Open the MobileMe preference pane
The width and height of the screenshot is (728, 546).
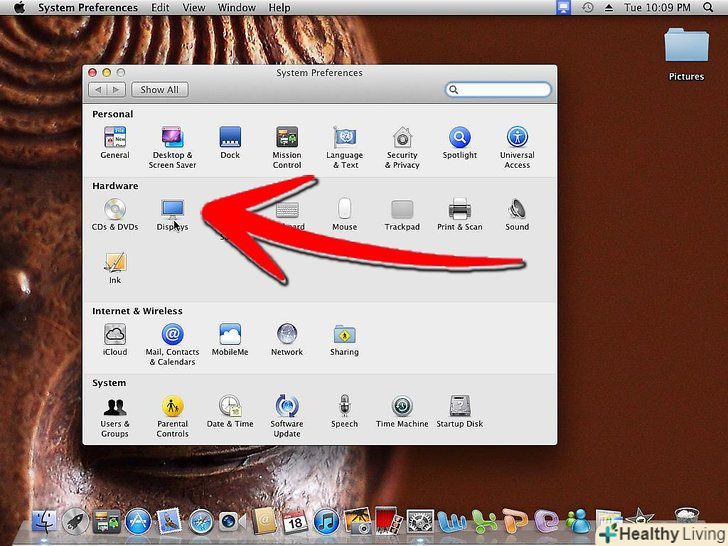pyautogui.click(x=230, y=340)
